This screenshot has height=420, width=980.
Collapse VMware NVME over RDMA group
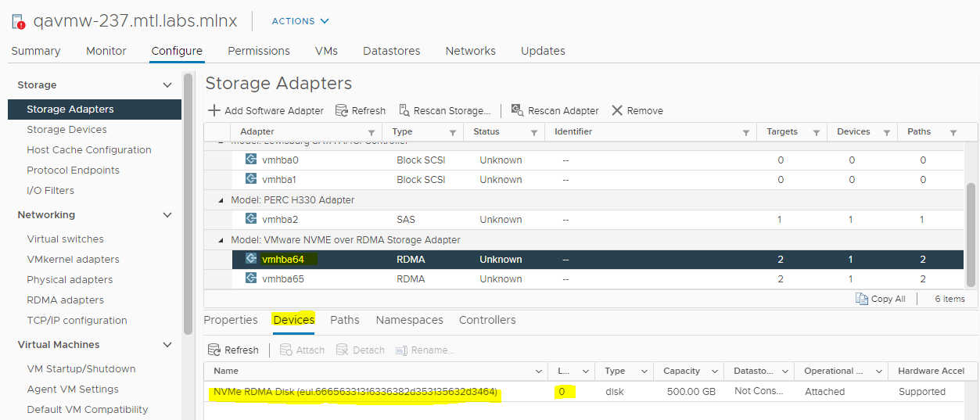click(x=222, y=240)
